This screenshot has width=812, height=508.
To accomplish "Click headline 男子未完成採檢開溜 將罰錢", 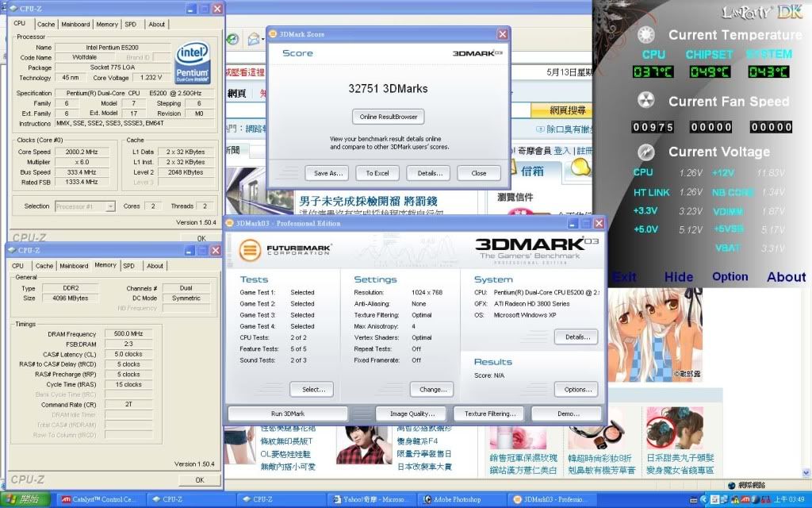I will pos(368,201).
